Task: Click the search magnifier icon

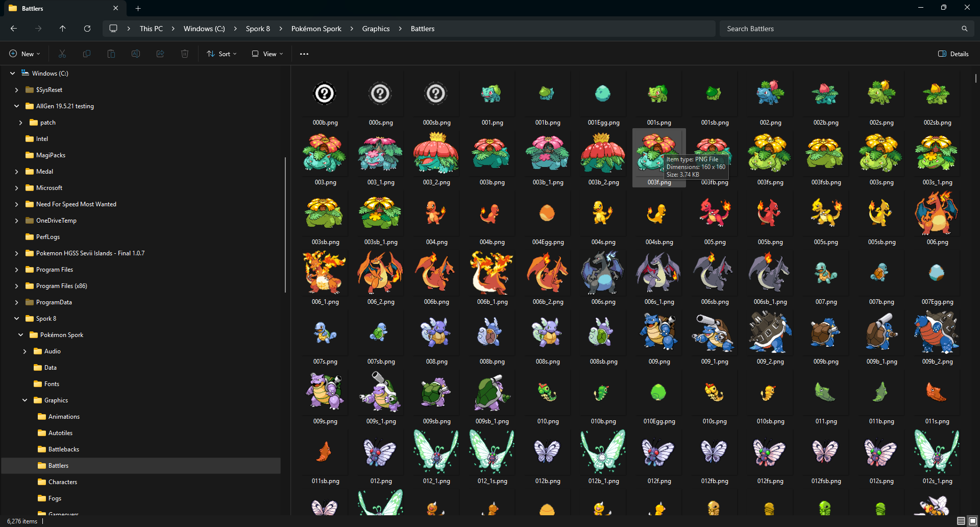Action: coord(964,29)
